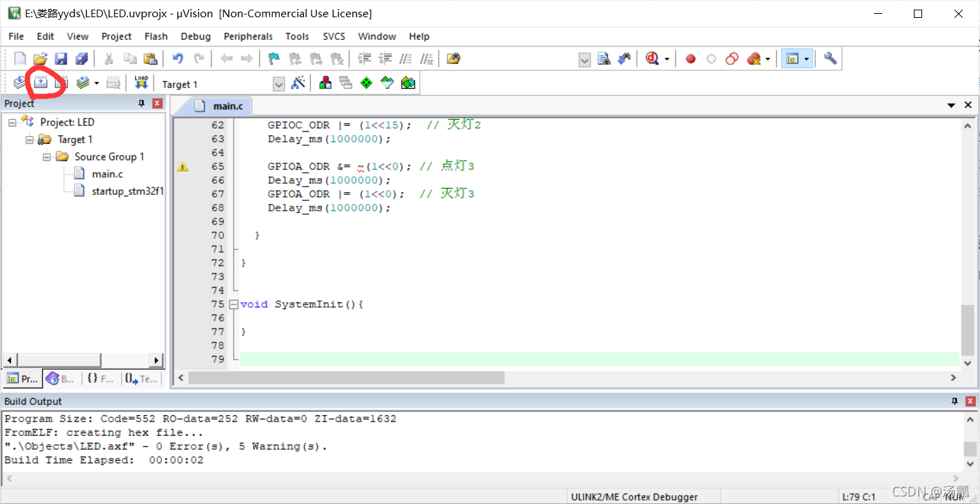980x504 pixels.
Task: Switch to the Templates panel tab
Action: 141,379
